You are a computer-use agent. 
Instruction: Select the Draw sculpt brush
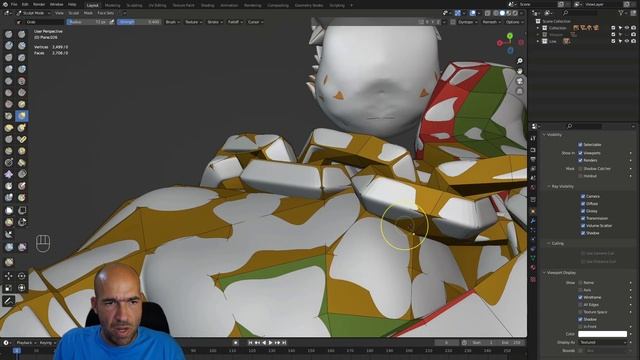(9, 34)
